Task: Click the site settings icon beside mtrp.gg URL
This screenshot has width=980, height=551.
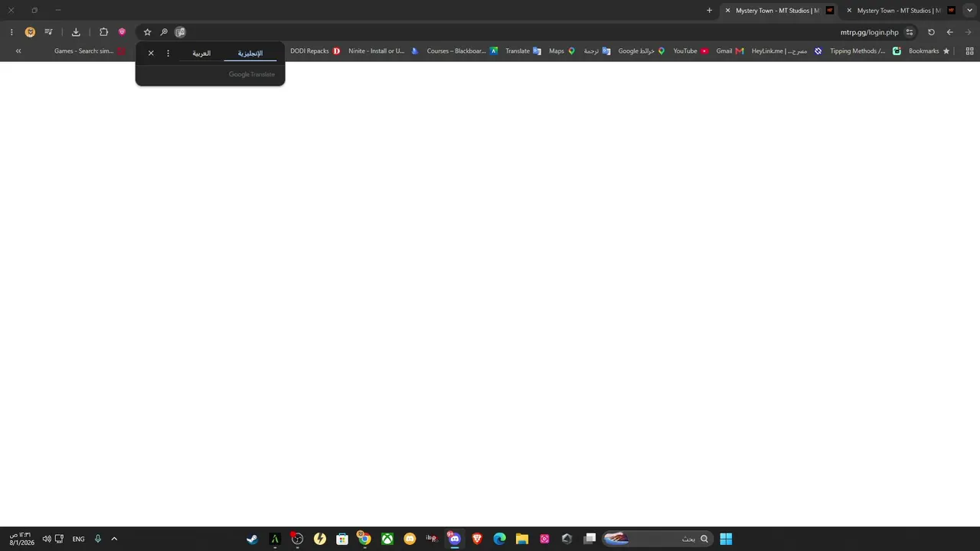Action: (910, 32)
